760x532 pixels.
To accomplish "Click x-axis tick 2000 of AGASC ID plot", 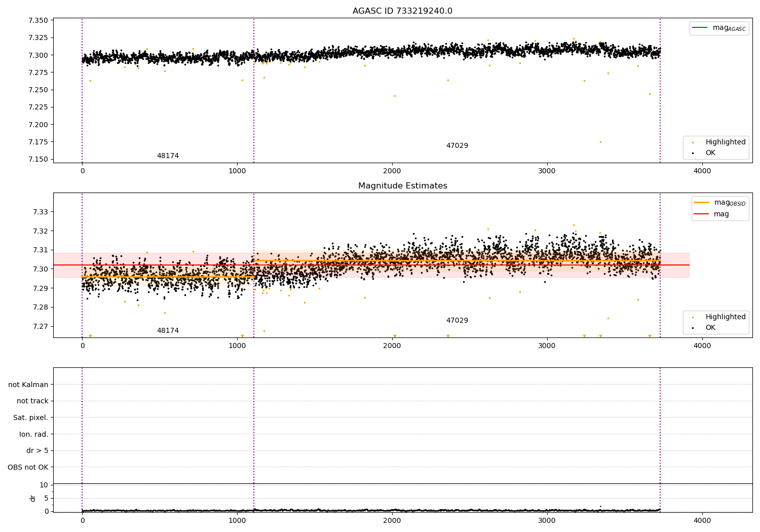I will pos(392,171).
